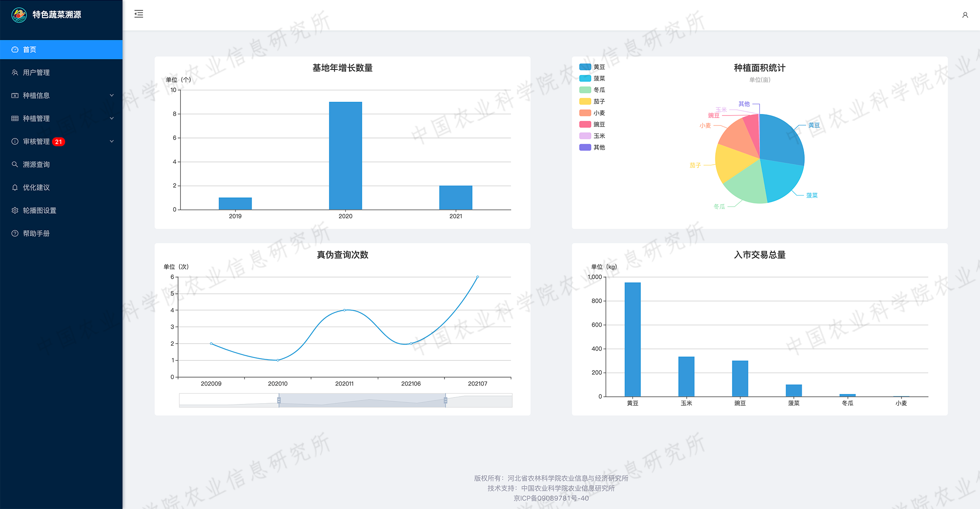Image resolution: width=980 pixels, height=509 pixels.
Task: Click the 特色蔬菜溯源 logo icon
Action: [x=19, y=15]
